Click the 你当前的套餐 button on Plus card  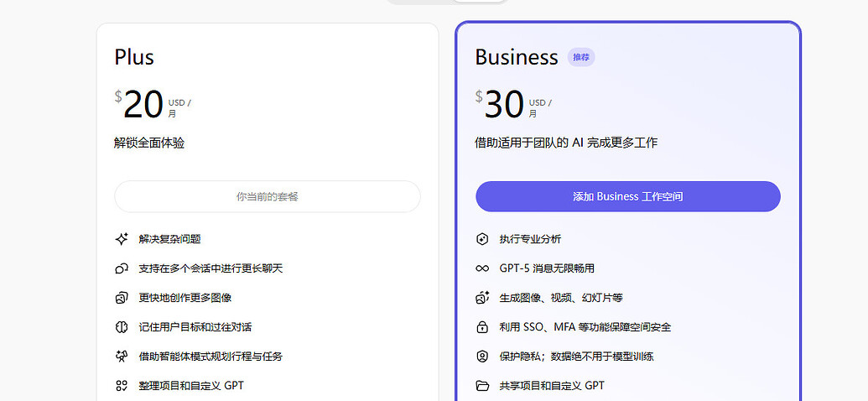[x=268, y=196]
